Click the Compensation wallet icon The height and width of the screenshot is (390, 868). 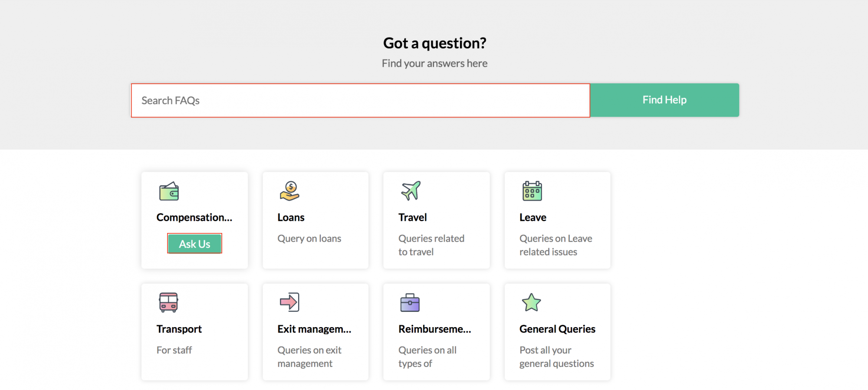point(169,191)
